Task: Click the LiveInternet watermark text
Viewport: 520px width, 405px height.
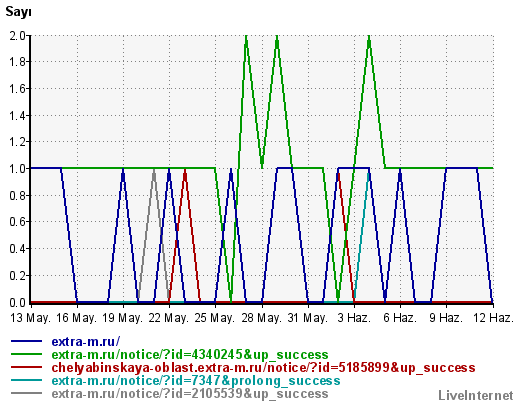Action: point(476,395)
